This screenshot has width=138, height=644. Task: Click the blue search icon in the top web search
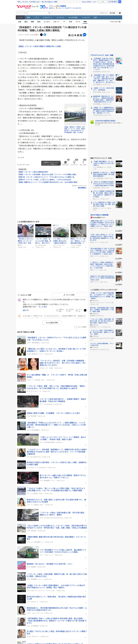point(120,2)
